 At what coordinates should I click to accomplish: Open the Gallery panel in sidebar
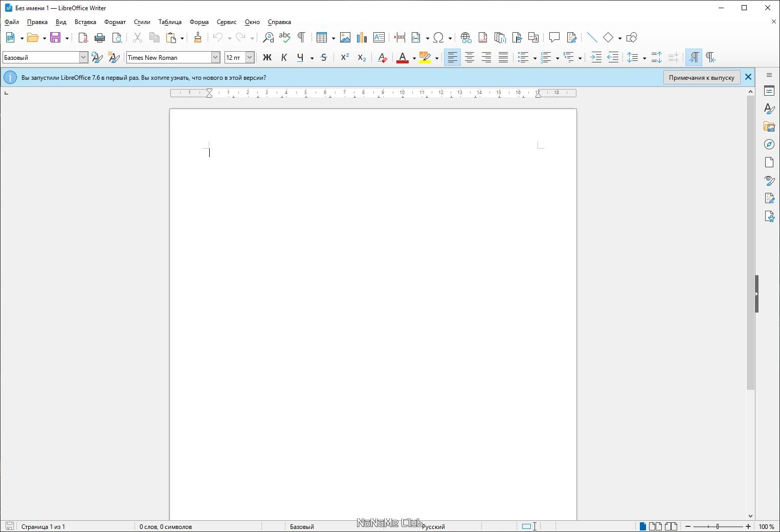pyautogui.click(x=769, y=127)
